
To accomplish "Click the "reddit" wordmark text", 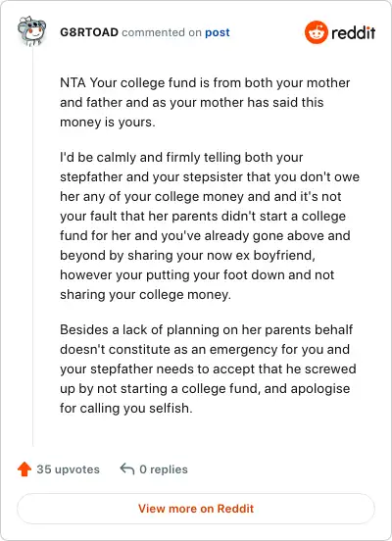I will (353, 32).
